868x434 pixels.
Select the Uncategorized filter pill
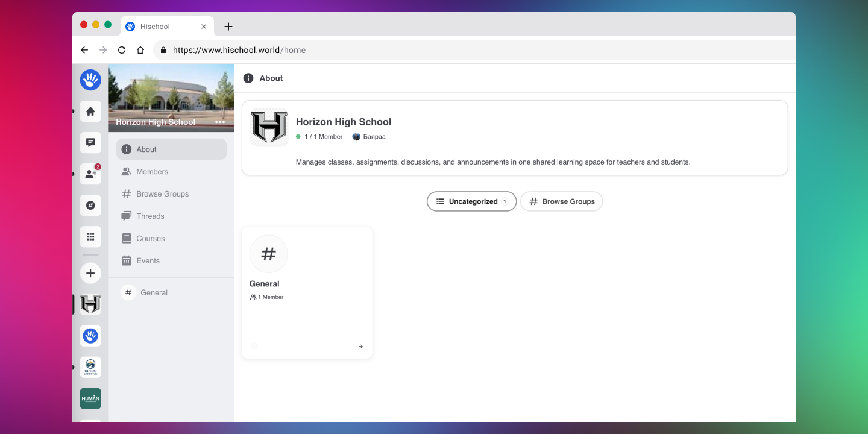[471, 201]
